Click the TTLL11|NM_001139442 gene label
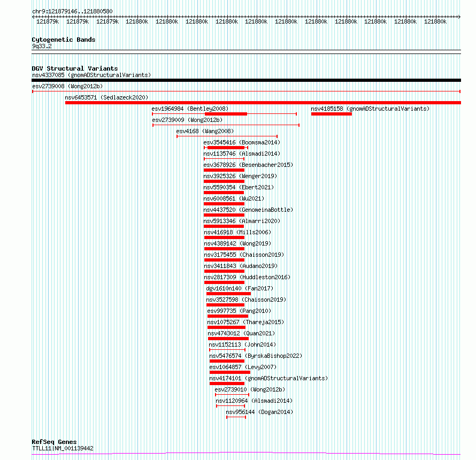This screenshot has height=460, width=476. pos(63,448)
